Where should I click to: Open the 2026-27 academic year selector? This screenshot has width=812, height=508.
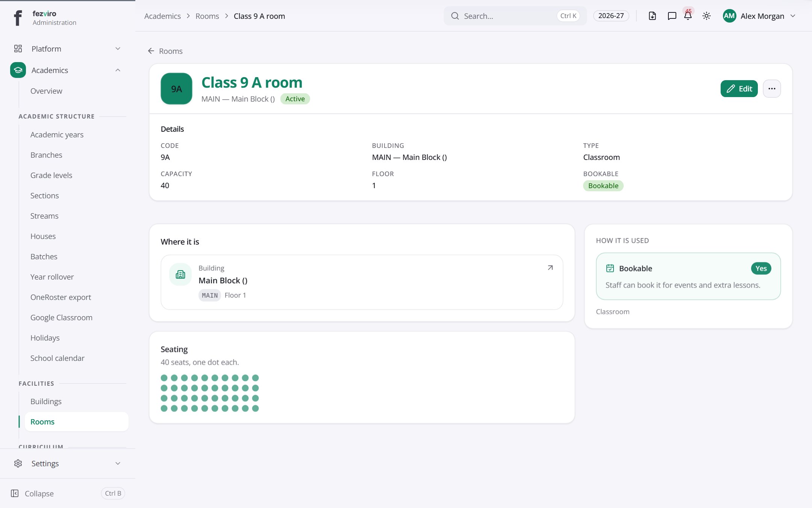(x=611, y=16)
